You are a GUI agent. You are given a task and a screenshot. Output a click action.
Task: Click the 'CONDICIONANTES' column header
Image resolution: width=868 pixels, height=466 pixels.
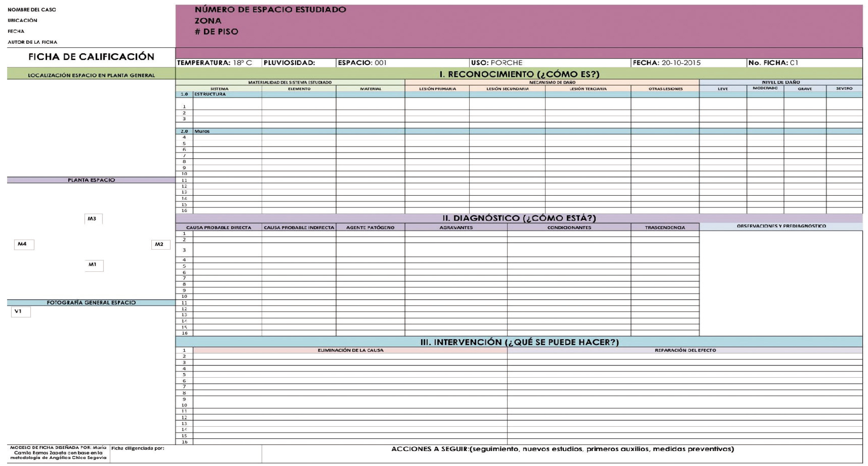tap(569, 228)
